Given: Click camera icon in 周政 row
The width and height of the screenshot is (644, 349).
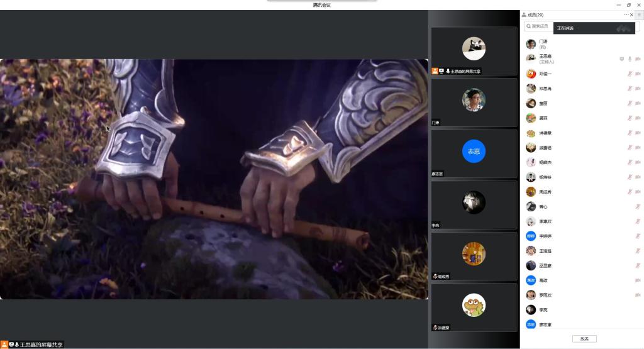Looking at the screenshot, I should (x=638, y=280).
